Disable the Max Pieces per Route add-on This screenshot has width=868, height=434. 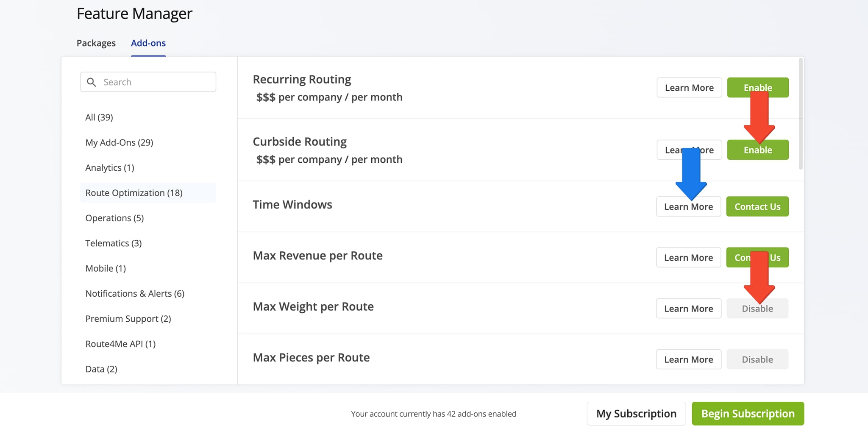tap(757, 359)
